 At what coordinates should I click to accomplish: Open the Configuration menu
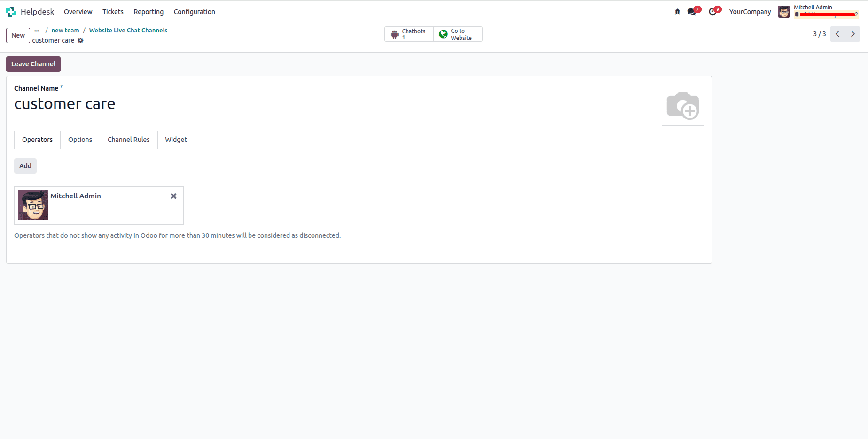(x=194, y=12)
